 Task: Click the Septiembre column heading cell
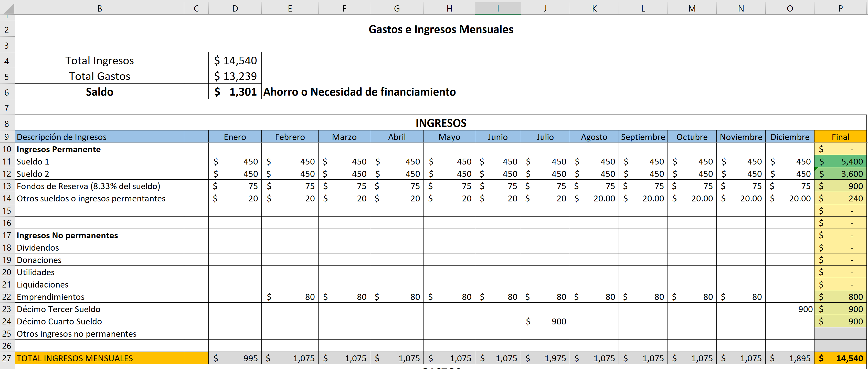[643, 137]
